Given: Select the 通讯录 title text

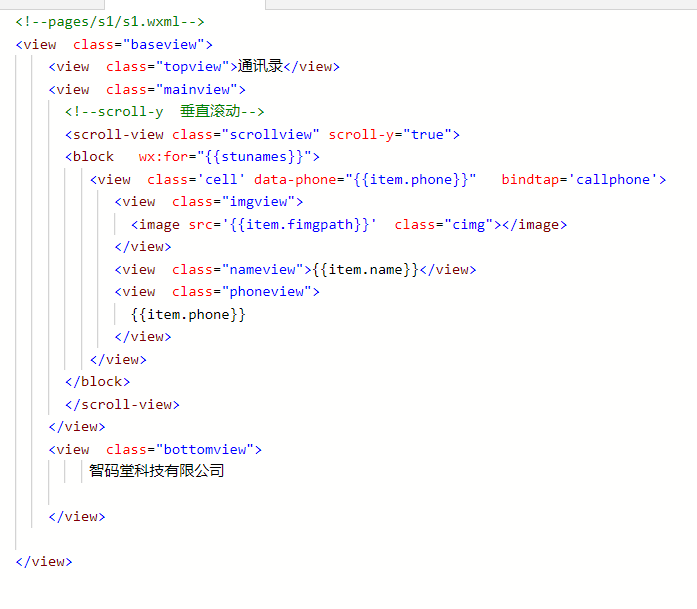Looking at the screenshot, I should tap(260, 66).
